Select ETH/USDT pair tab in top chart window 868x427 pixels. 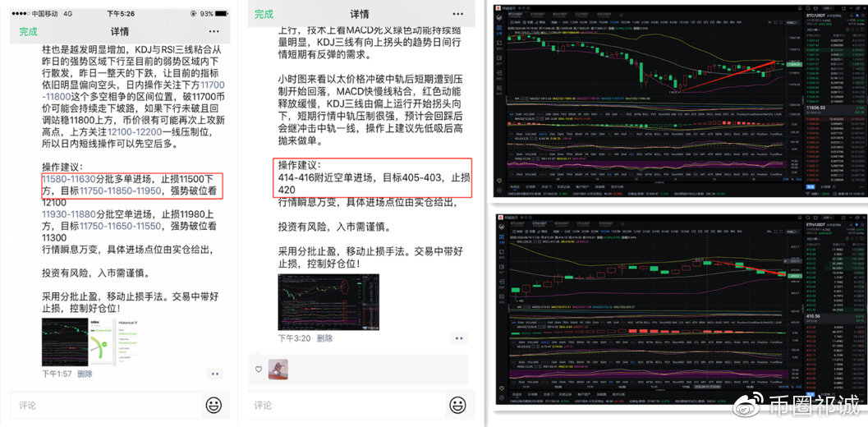pyautogui.click(x=538, y=15)
